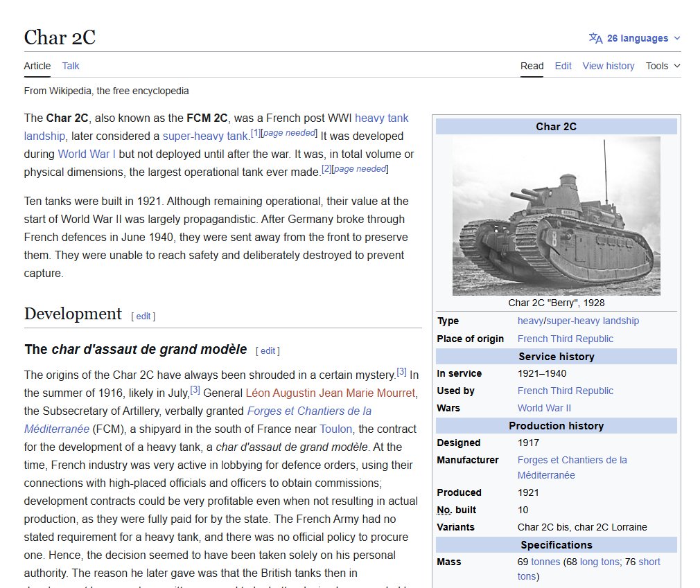Viewport: 700px width, 588px height.
Task: Click 'page needed' tag after citation [2]
Action: click(360, 169)
